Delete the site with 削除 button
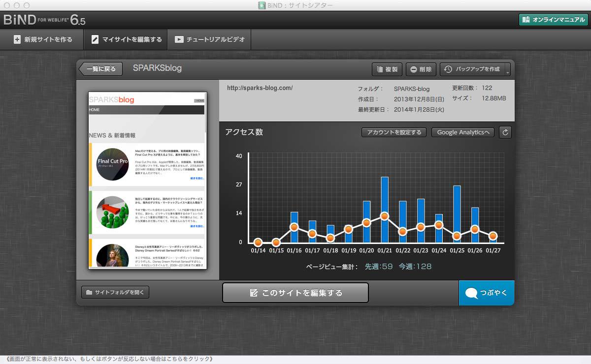This screenshot has width=591, height=364. [421, 69]
